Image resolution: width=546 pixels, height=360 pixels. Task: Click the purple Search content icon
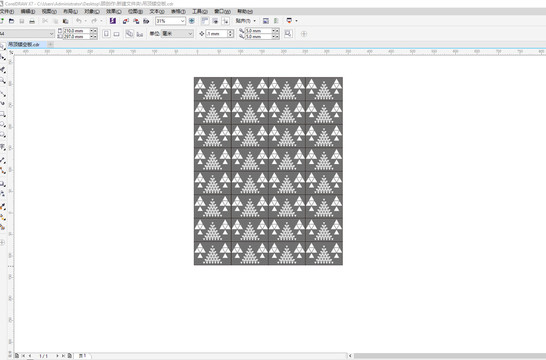(x=112, y=21)
